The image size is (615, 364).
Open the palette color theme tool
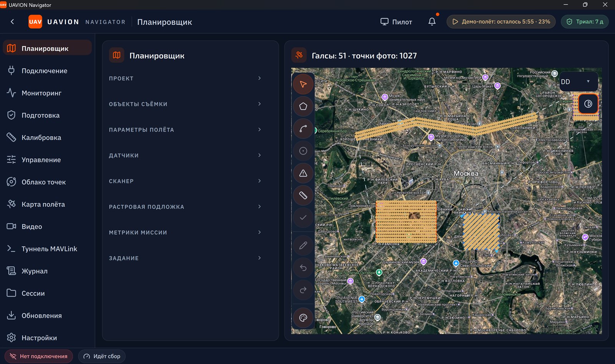click(303, 318)
